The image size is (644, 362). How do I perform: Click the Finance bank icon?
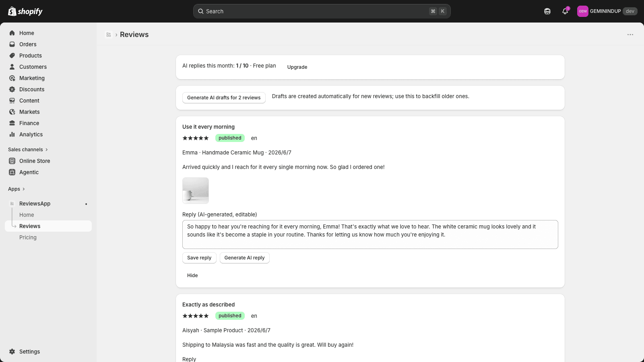click(12, 123)
